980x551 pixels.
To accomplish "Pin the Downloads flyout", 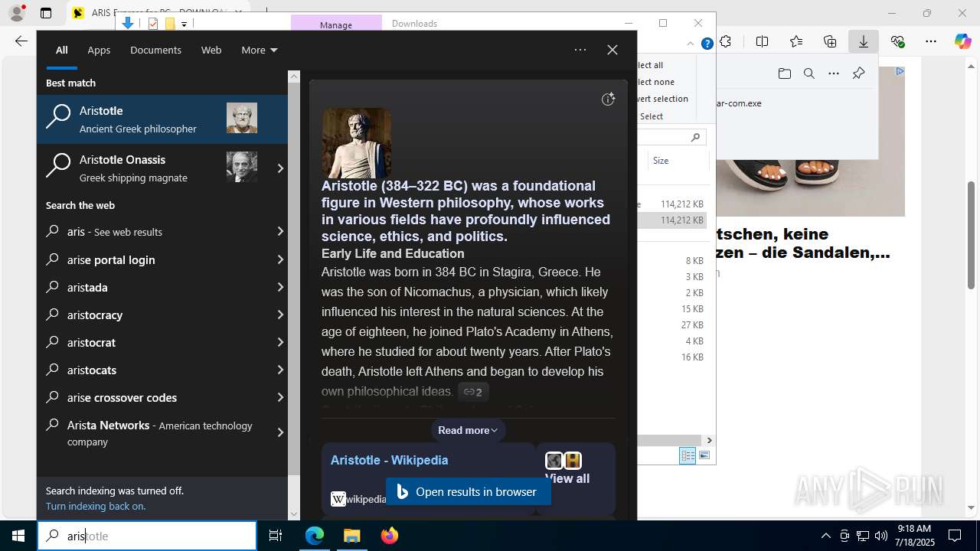I will click(x=858, y=73).
